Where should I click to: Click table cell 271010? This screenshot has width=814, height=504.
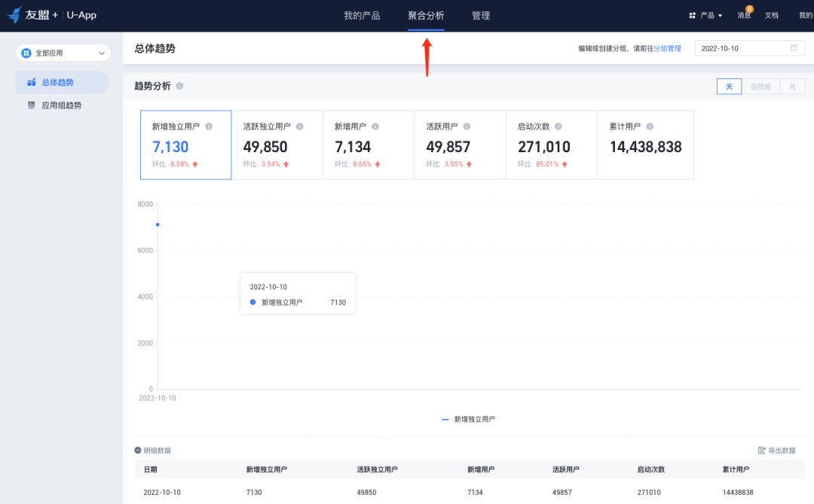(649, 492)
